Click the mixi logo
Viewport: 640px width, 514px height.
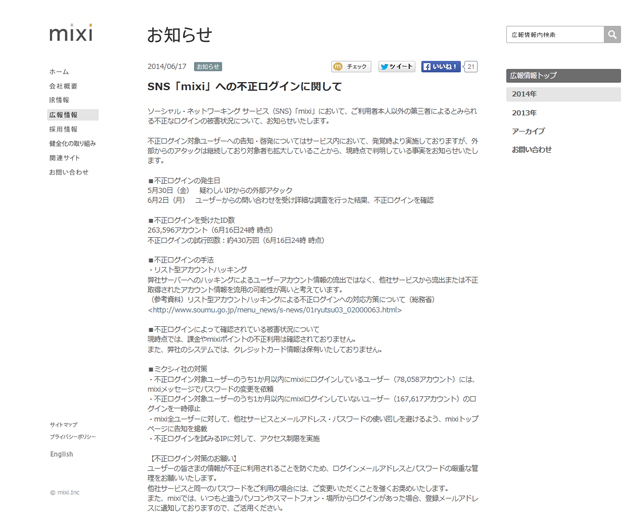click(x=71, y=32)
